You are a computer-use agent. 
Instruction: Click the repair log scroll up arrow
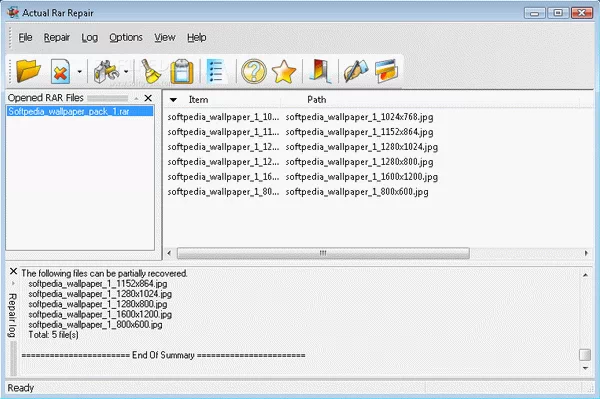[585, 275]
